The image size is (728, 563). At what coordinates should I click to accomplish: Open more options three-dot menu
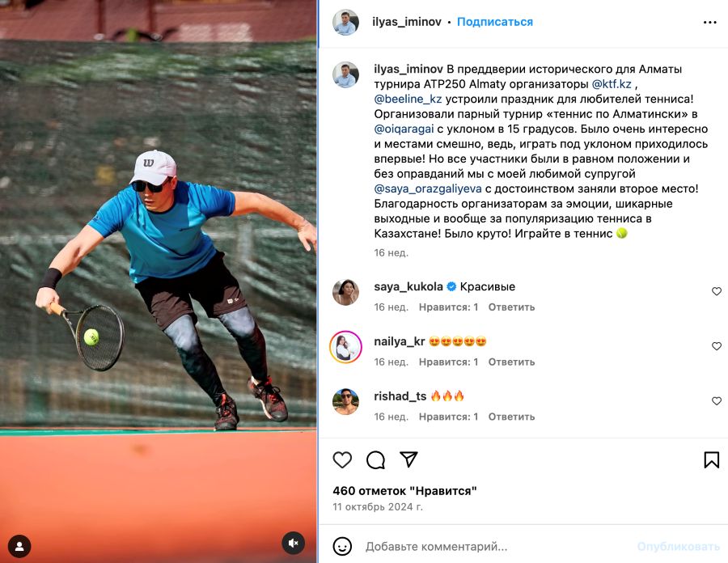(710, 23)
